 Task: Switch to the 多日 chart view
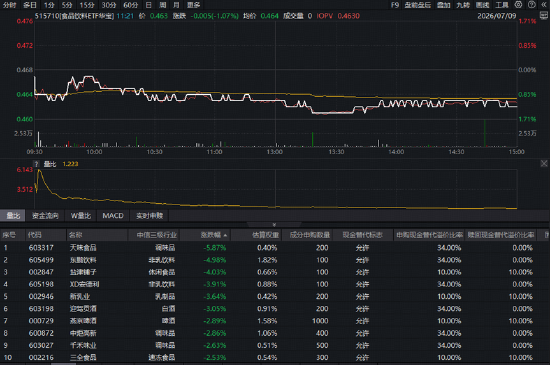coord(30,5)
